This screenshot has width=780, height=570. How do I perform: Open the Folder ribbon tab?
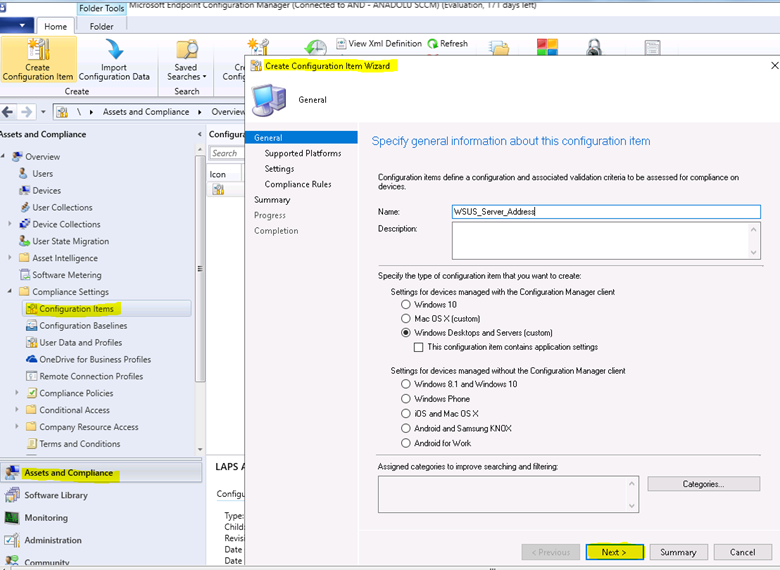101,26
